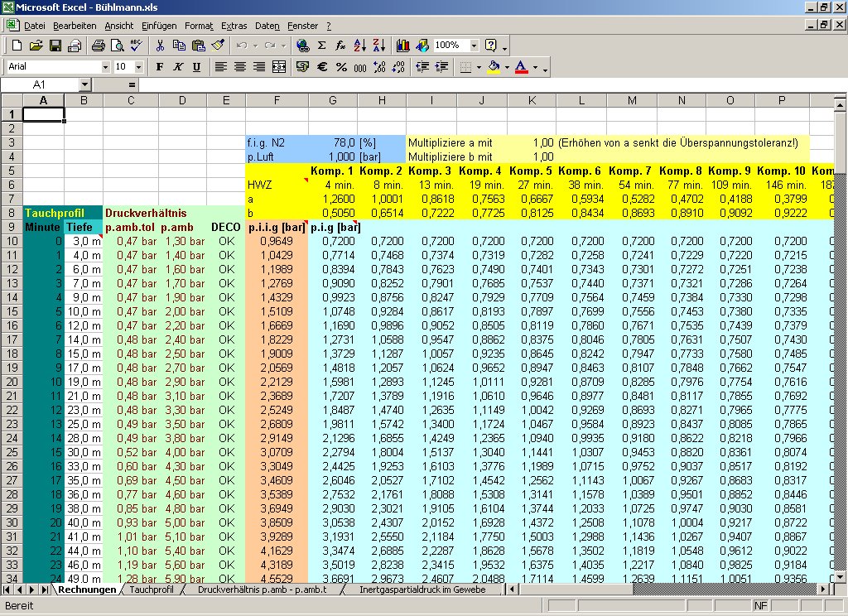Switch to Inertgaspartialdruck im Gewebe sheet tab

click(x=422, y=590)
